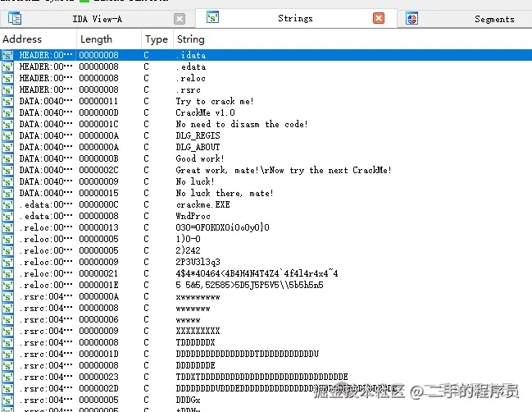This screenshot has height=412, width=532.
Task: Click the Strings tab 's' icon
Action: click(x=213, y=17)
